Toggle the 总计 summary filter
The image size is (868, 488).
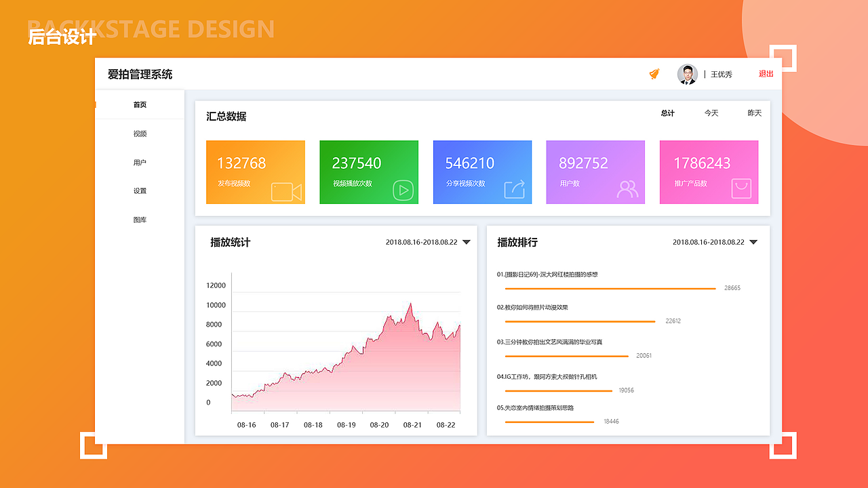click(x=667, y=113)
